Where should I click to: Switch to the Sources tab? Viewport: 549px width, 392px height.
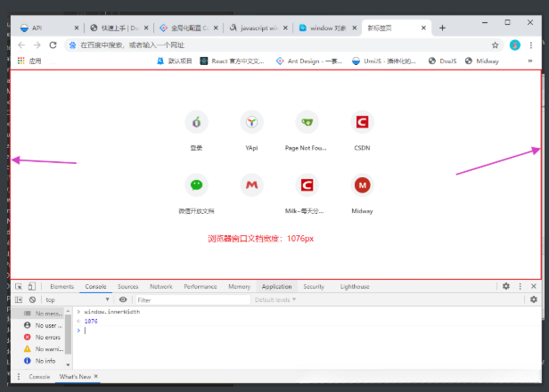coord(127,286)
